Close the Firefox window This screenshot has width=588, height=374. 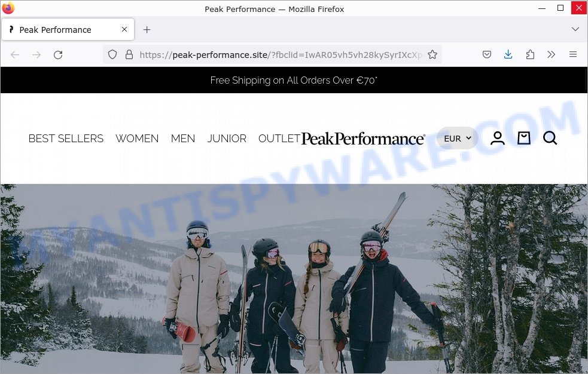[x=578, y=8]
